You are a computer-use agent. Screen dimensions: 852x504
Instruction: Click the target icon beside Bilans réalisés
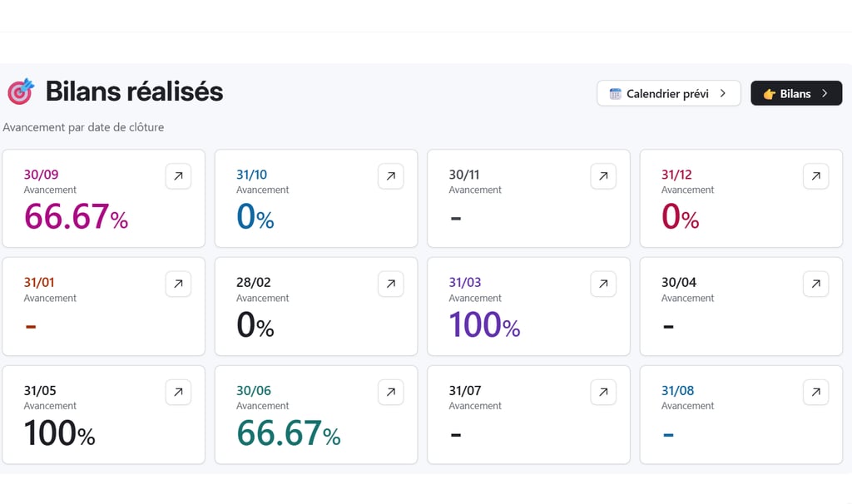click(21, 91)
